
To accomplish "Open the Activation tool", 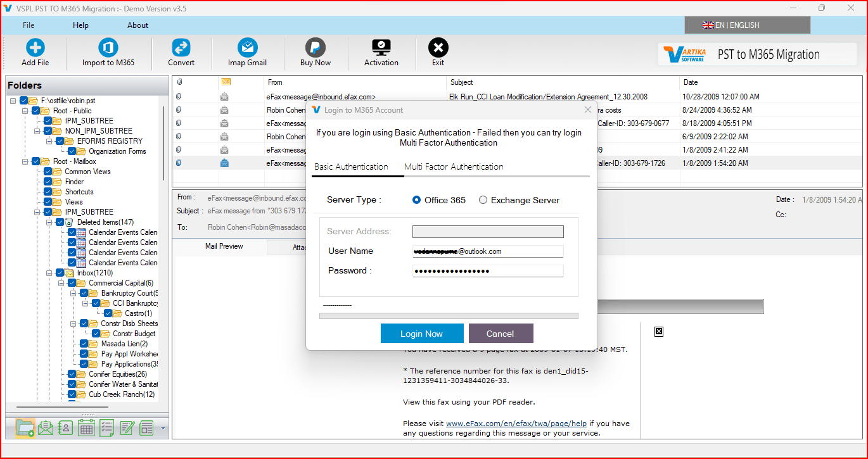I will pos(381,49).
